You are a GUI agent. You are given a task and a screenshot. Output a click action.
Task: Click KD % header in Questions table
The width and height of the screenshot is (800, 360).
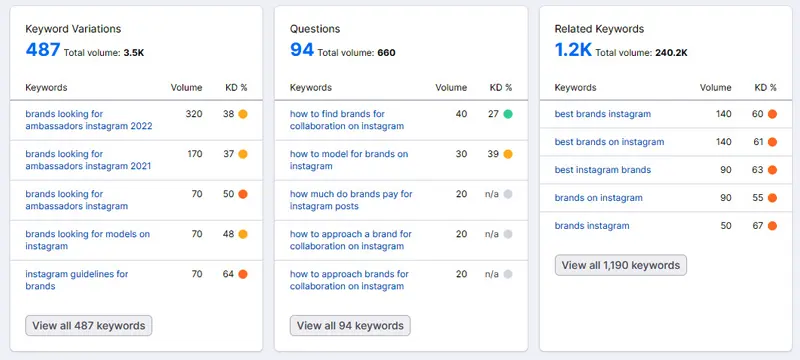click(501, 88)
